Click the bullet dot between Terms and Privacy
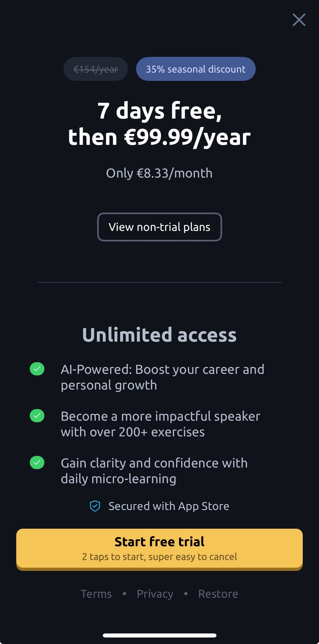 coord(125,593)
